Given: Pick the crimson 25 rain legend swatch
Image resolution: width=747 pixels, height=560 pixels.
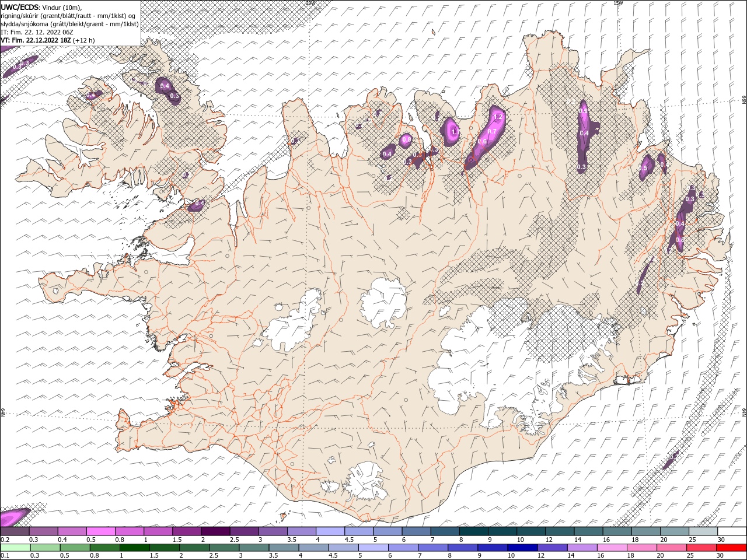Looking at the screenshot, I should tap(701, 548).
